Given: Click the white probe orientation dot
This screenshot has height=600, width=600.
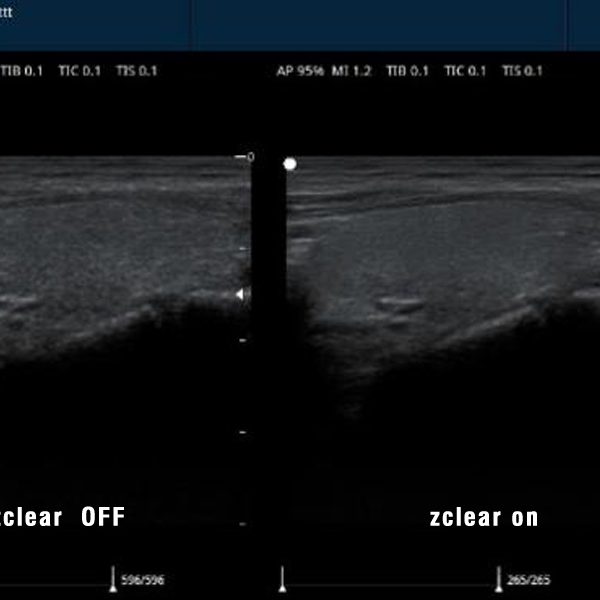Looking at the screenshot, I should (290, 162).
